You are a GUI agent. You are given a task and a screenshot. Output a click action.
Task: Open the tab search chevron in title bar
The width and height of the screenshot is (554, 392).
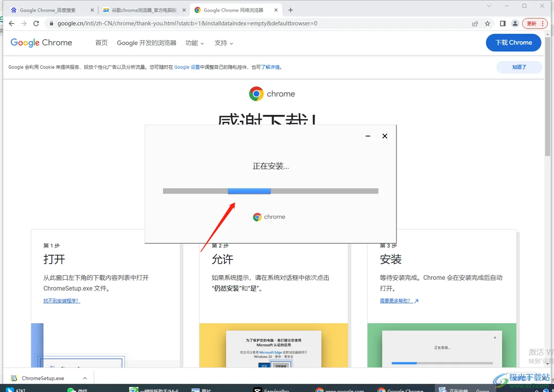click(489, 6)
